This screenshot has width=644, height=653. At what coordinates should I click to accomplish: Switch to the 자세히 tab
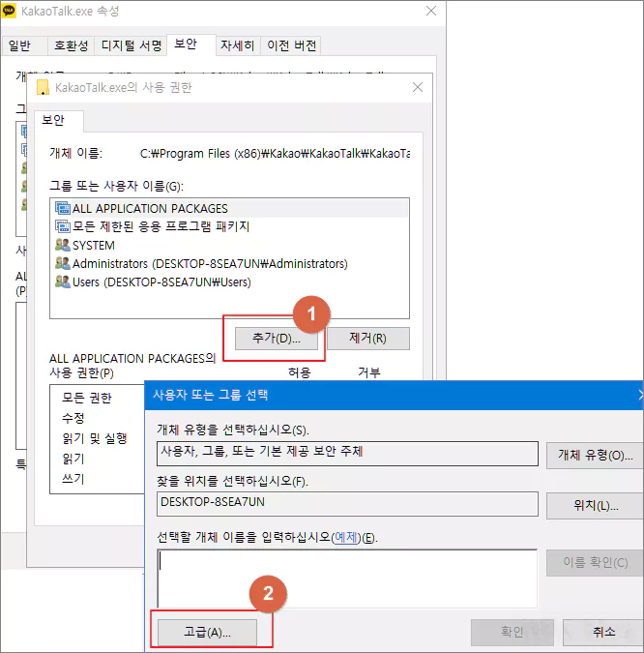(x=238, y=45)
